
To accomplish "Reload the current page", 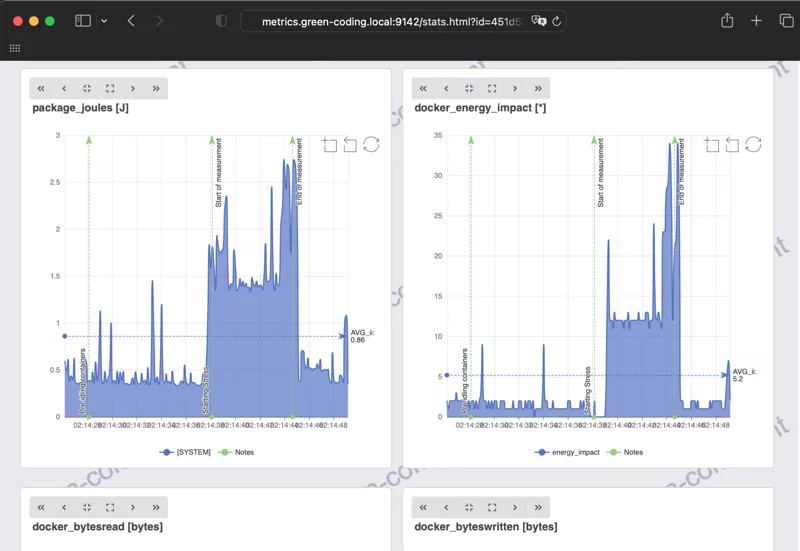I will click(557, 21).
